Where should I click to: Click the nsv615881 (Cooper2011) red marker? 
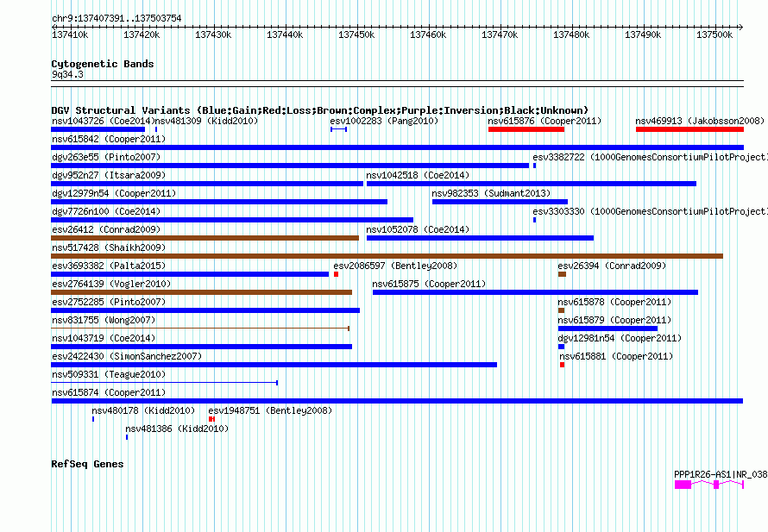click(x=563, y=365)
